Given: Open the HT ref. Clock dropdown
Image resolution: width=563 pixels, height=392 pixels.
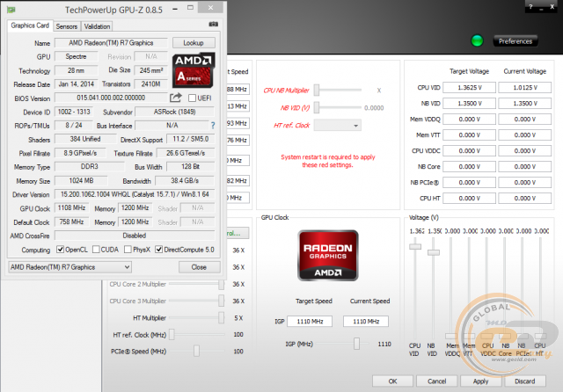Looking at the screenshot, I should click(337, 125).
